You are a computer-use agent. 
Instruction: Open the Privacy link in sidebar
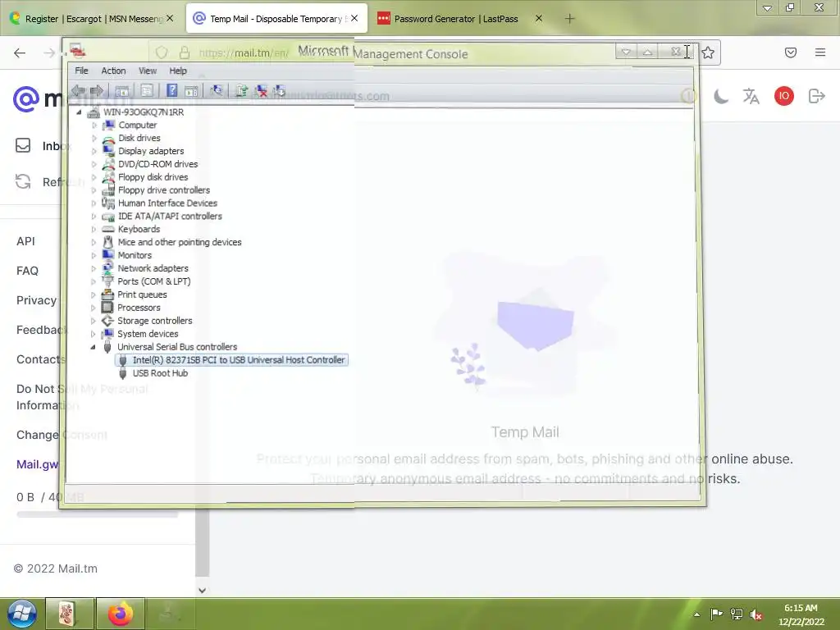(36, 300)
